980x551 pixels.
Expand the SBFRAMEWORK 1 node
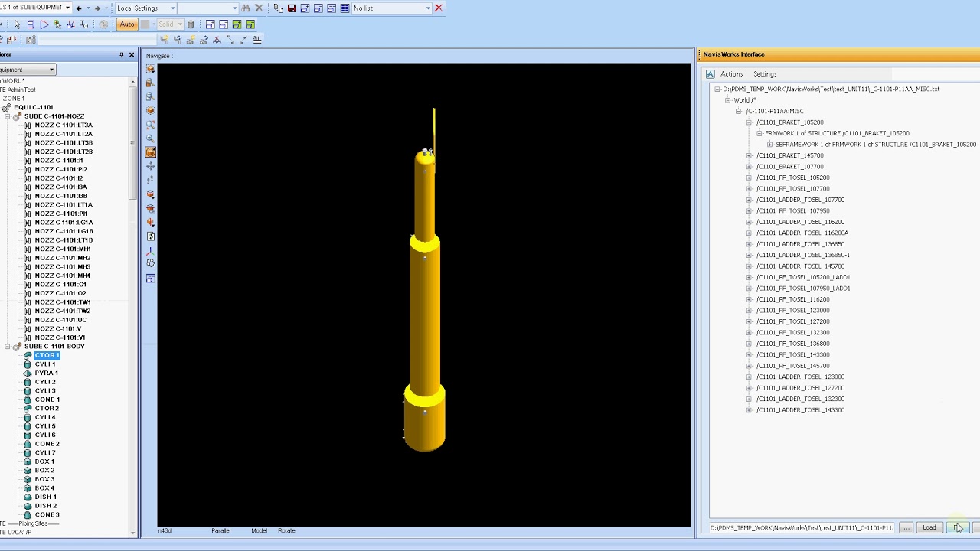(x=769, y=145)
